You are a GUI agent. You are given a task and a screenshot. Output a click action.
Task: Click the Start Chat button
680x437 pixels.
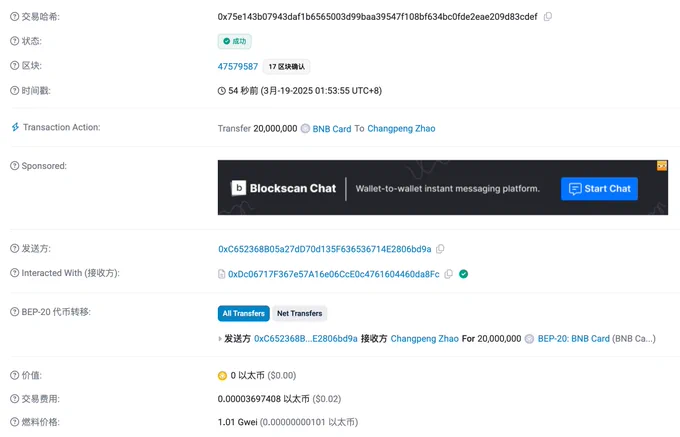(x=599, y=189)
